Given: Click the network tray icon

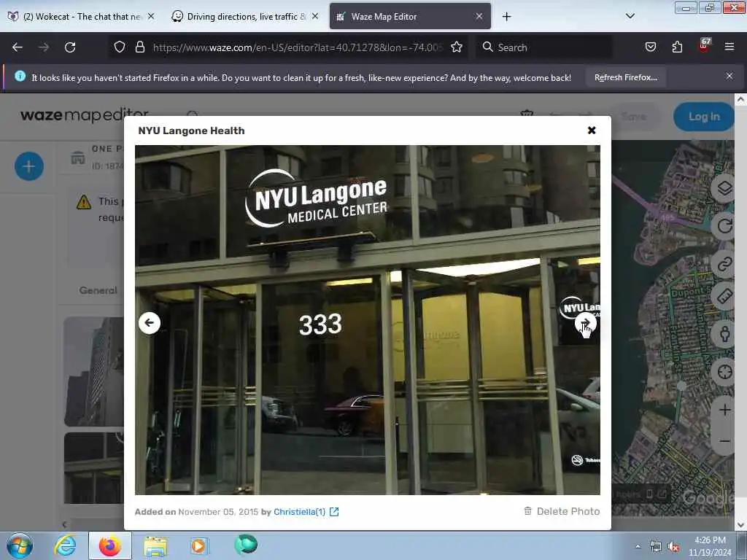Looking at the screenshot, I should click(x=656, y=547).
